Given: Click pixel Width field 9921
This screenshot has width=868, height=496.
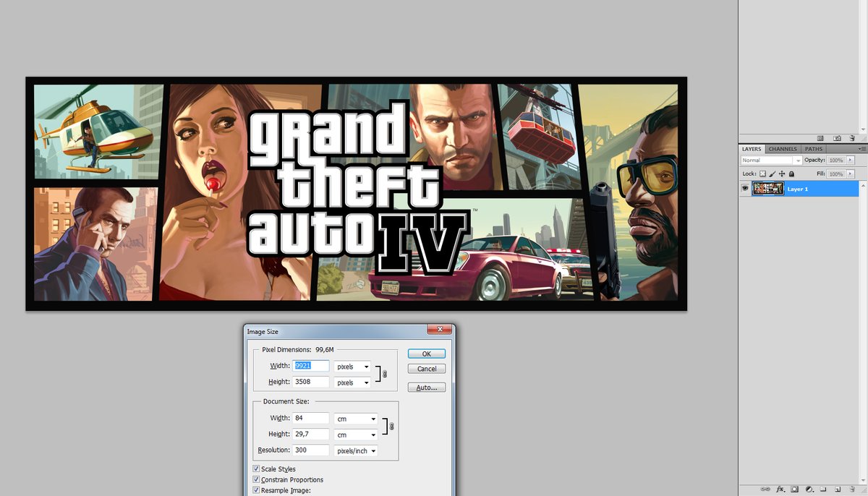Looking at the screenshot, I should (311, 367).
